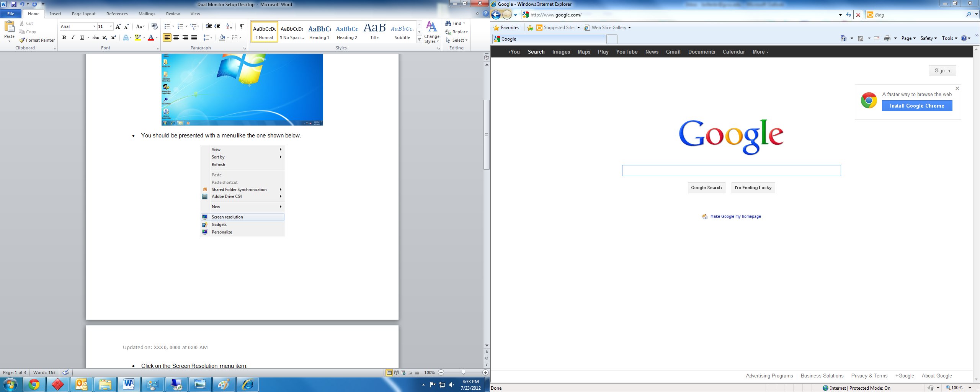Open the font name dropdown showing Arial
Viewport: 980px width, 392px height.
[x=94, y=26]
